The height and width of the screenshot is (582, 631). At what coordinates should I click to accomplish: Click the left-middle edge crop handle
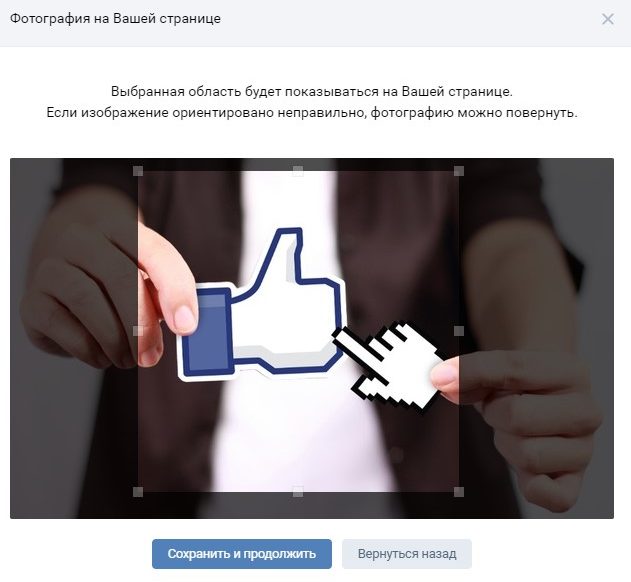coord(138,331)
